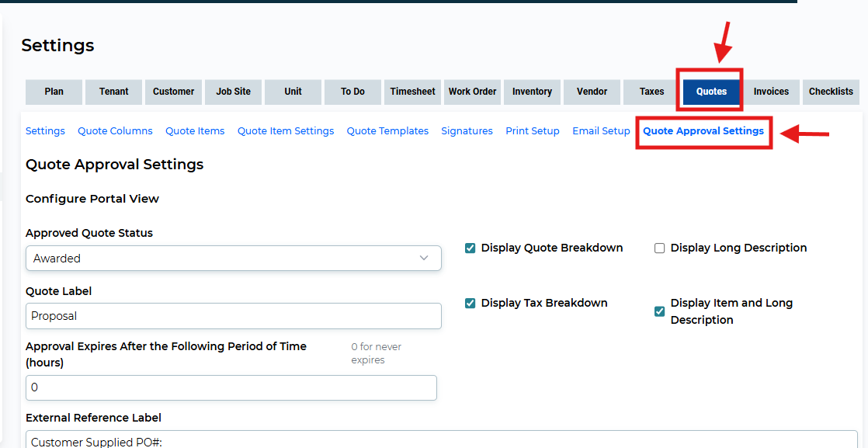The image size is (868, 448).
Task: Open the Work Order tab
Action: [472, 92]
